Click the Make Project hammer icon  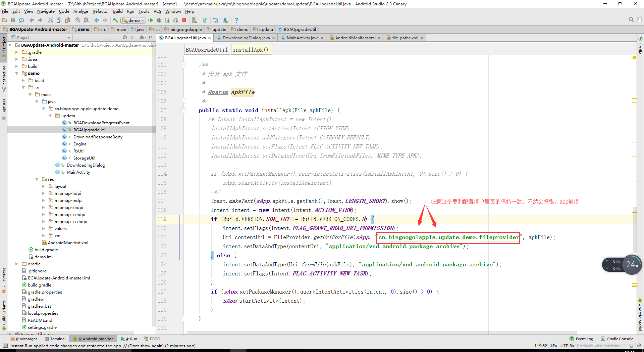point(115,20)
